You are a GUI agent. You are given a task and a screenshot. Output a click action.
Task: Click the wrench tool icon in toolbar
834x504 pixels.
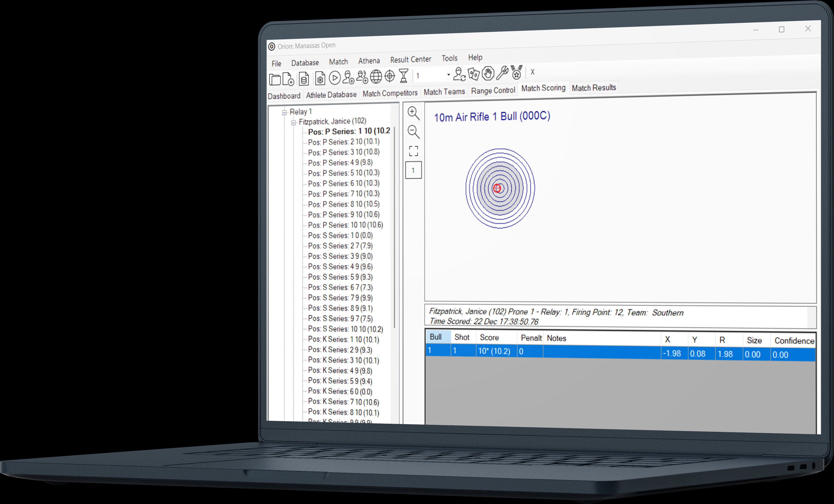502,73
